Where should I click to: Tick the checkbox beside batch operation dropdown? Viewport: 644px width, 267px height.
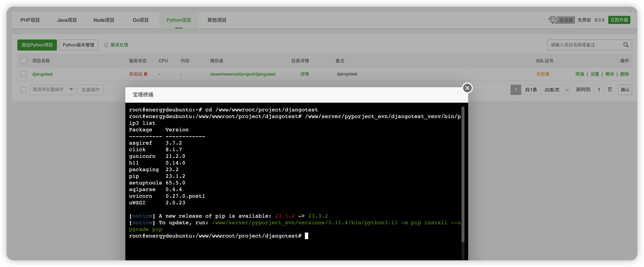23,90
